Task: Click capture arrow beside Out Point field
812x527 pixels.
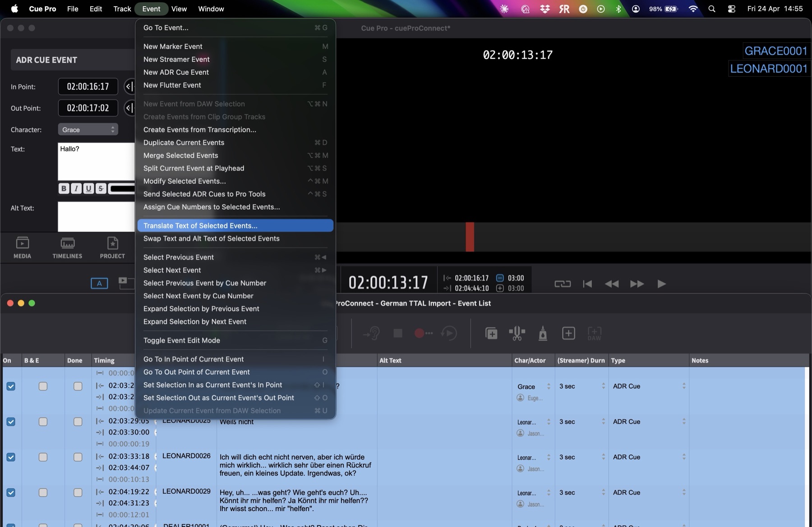Action: coord(129,108)
